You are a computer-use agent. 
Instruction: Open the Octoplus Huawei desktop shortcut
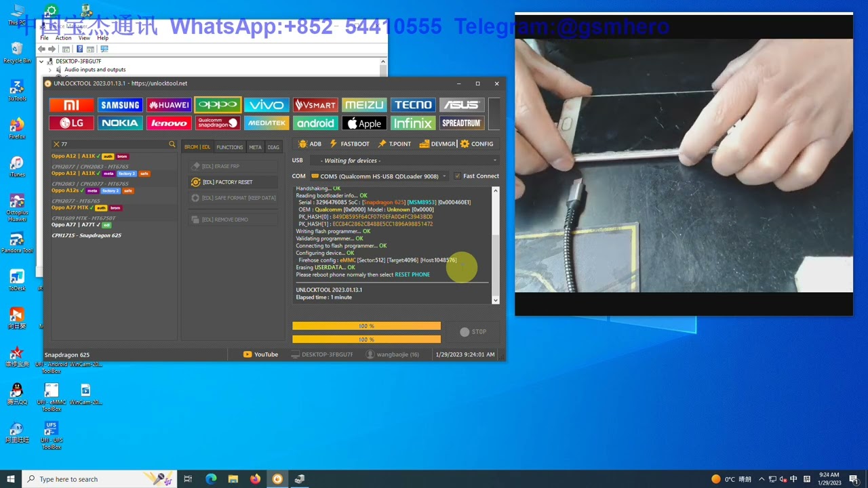click(17, 208)
